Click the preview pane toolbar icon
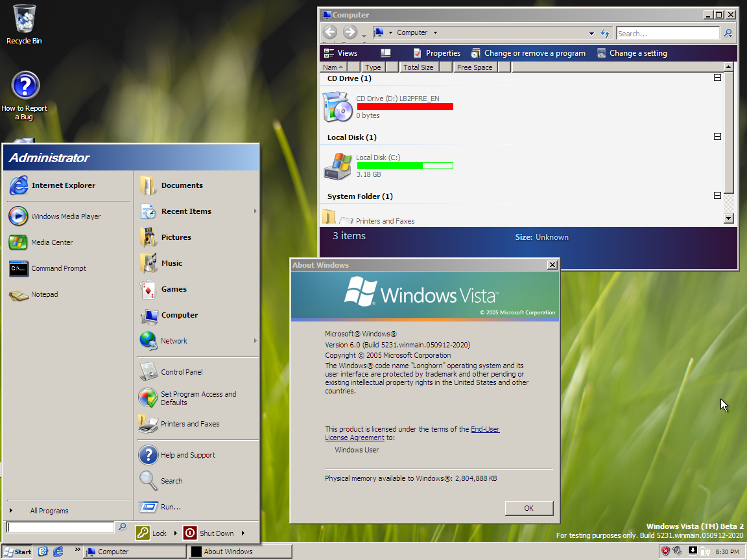This screenshot has height=560, width=747. (386, 53)
